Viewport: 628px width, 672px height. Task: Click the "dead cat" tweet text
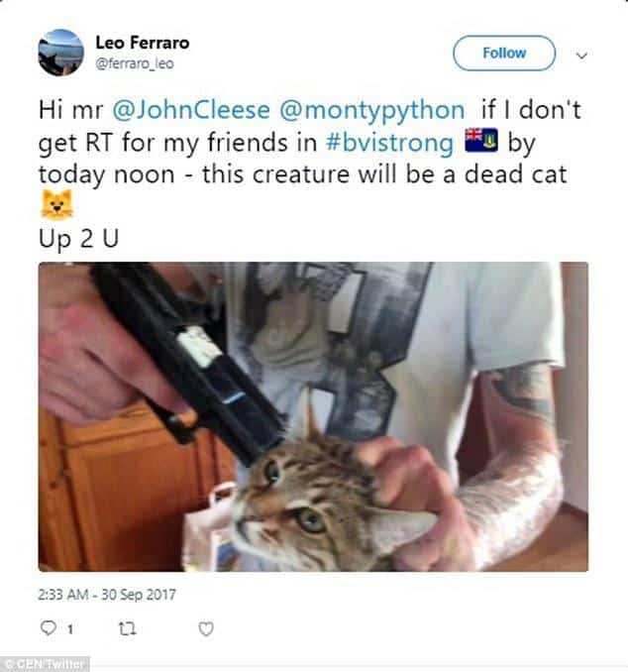click(515, 174)
